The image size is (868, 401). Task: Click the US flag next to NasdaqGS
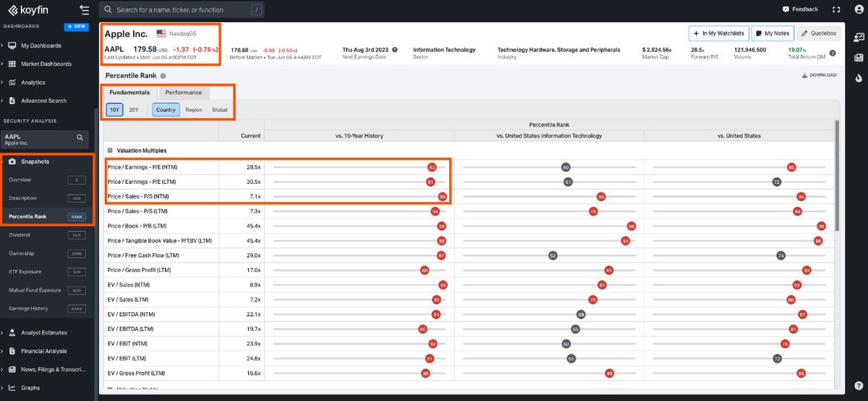(161, 33)
